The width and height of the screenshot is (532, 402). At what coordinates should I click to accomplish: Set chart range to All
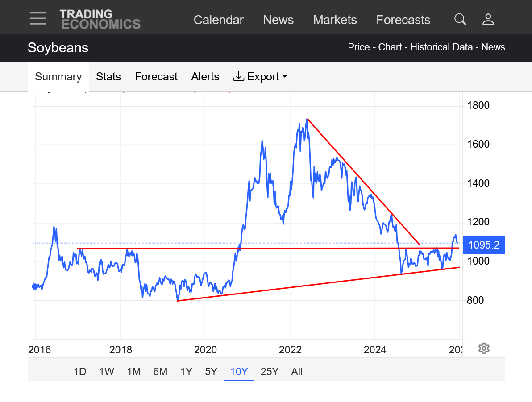(296, 372)
